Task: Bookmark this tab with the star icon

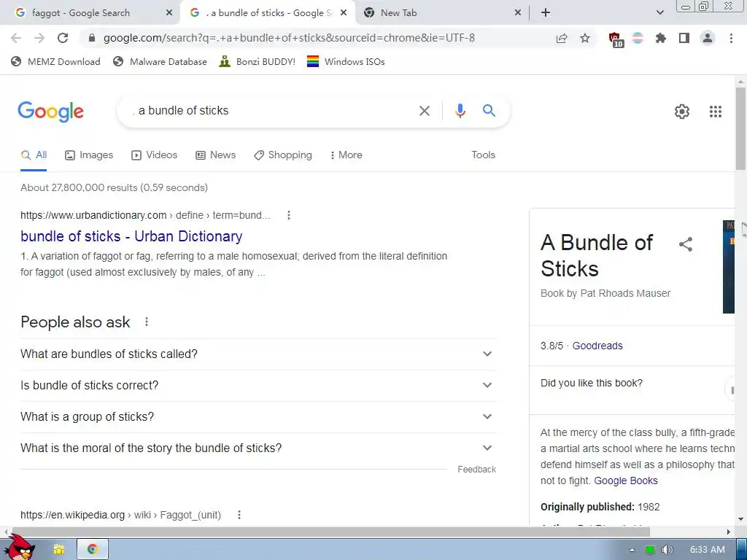Action: tap(585, 38)
